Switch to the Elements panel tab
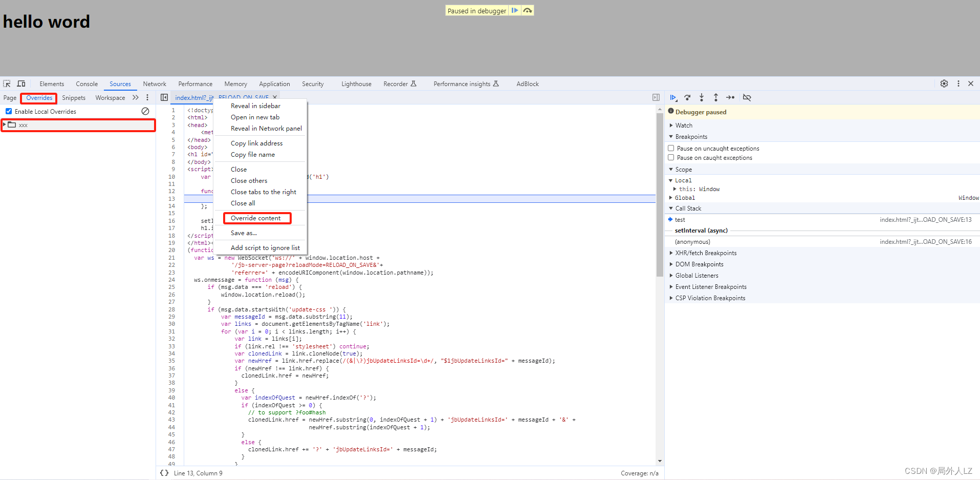This screenshot has height=480, width=980. coord(52,84)
